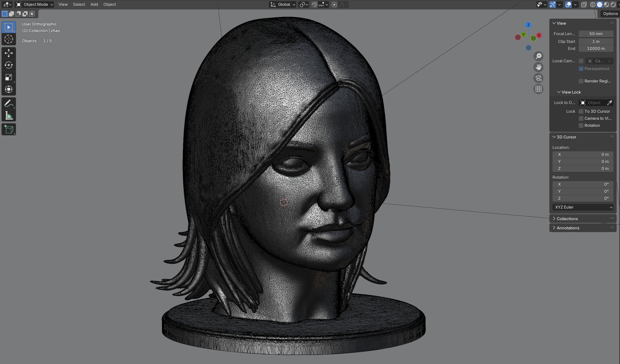Click the Focal Length 50 mm field
The height and width of the screenshot is (364, 620).
tap(596, 34)
